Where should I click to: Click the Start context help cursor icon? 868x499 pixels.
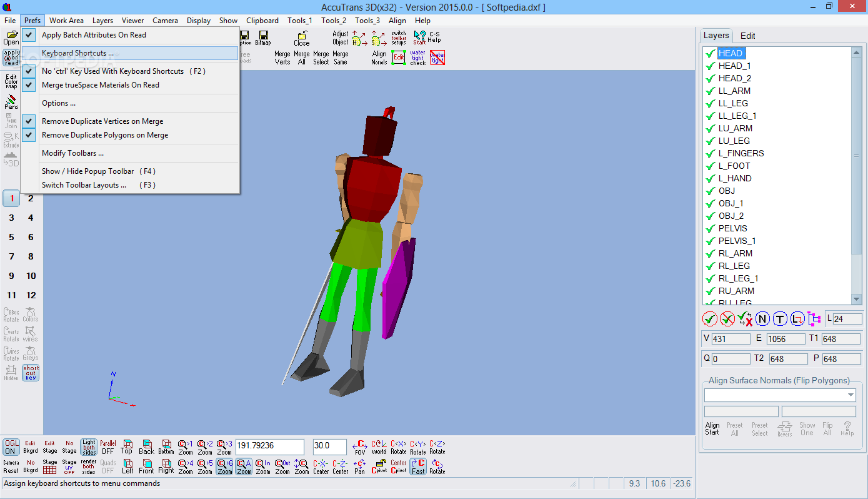click(x=419, y=38)
